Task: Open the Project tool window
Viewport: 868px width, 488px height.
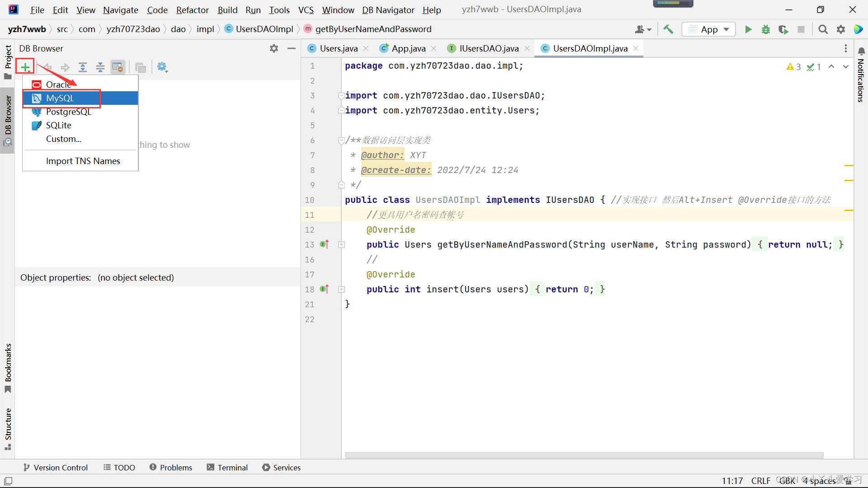Action: [x=8, y=62]
